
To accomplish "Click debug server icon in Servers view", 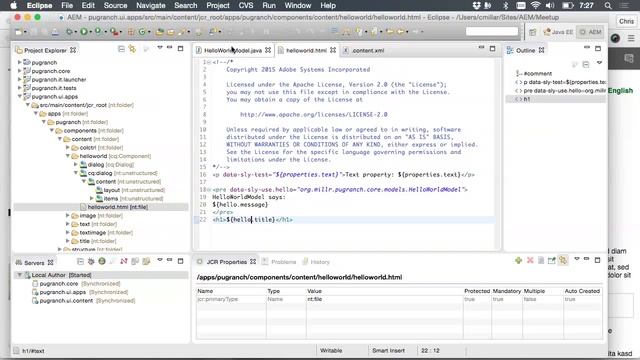I will coord(91,261).
